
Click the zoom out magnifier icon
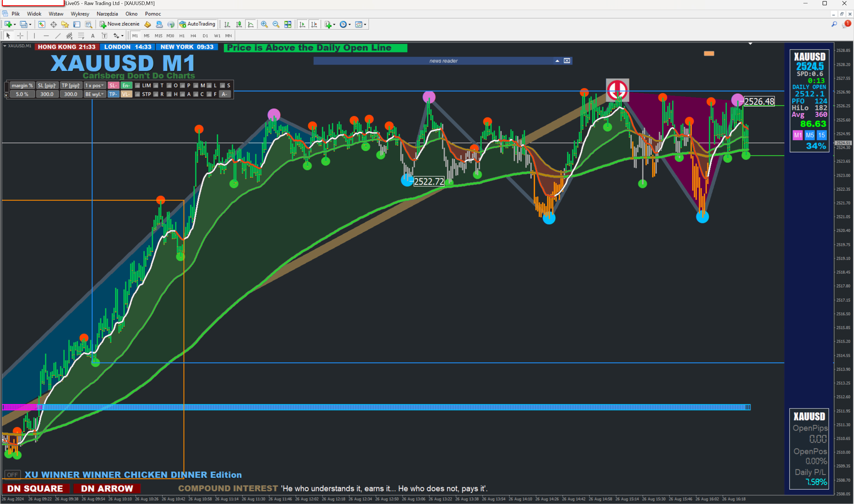tap(276, 24)
